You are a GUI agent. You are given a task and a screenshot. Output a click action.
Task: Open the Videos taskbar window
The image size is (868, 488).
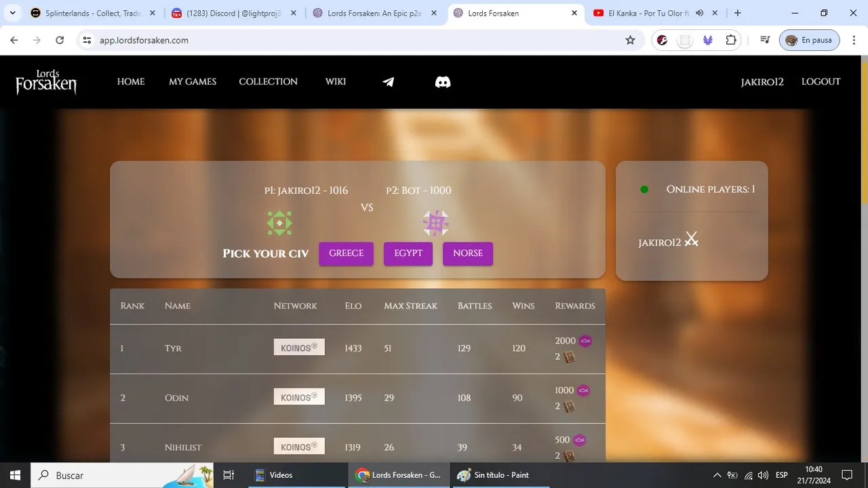pos(296,475)
